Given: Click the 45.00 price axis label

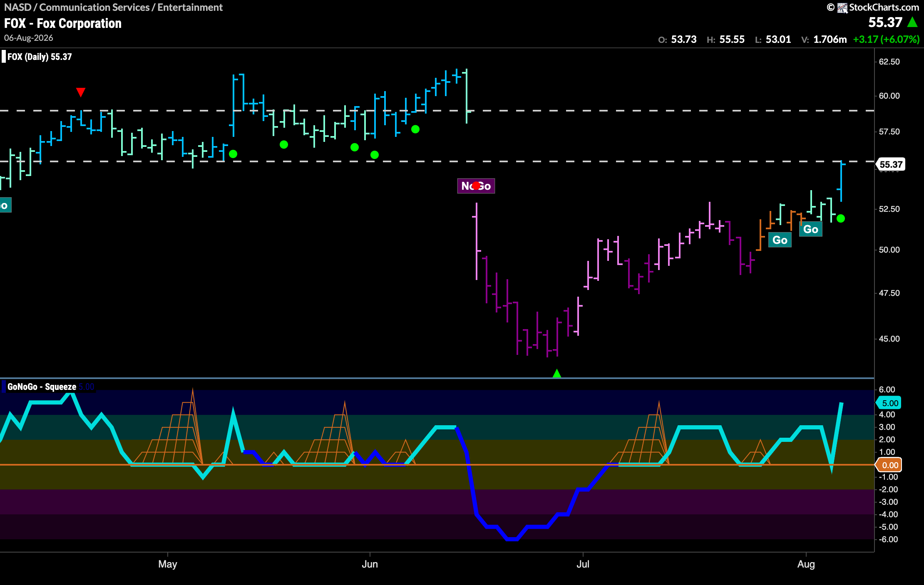Looking at the screenshot, I should pos(889,339).
